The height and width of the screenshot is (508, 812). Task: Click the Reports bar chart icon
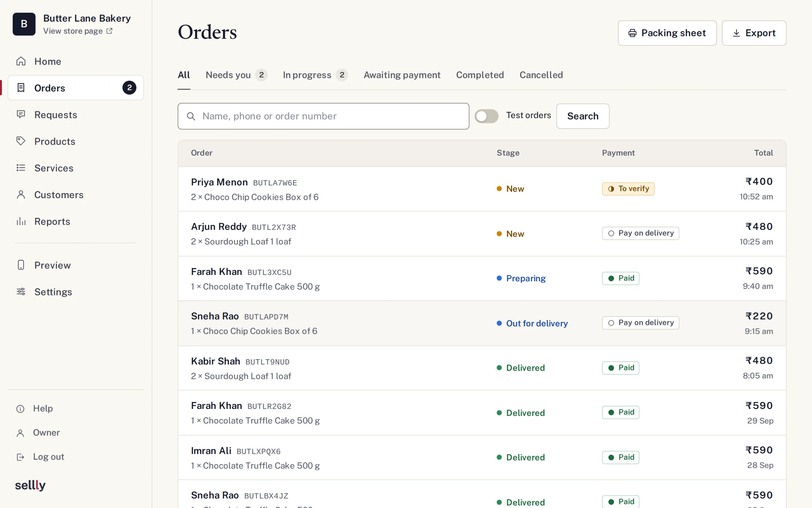point(21,221)
